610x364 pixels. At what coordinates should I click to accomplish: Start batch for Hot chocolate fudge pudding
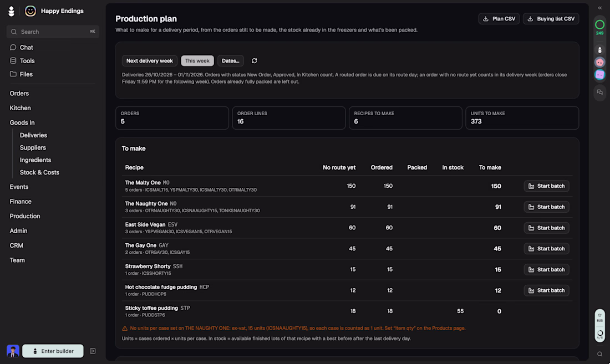[547, 290]
